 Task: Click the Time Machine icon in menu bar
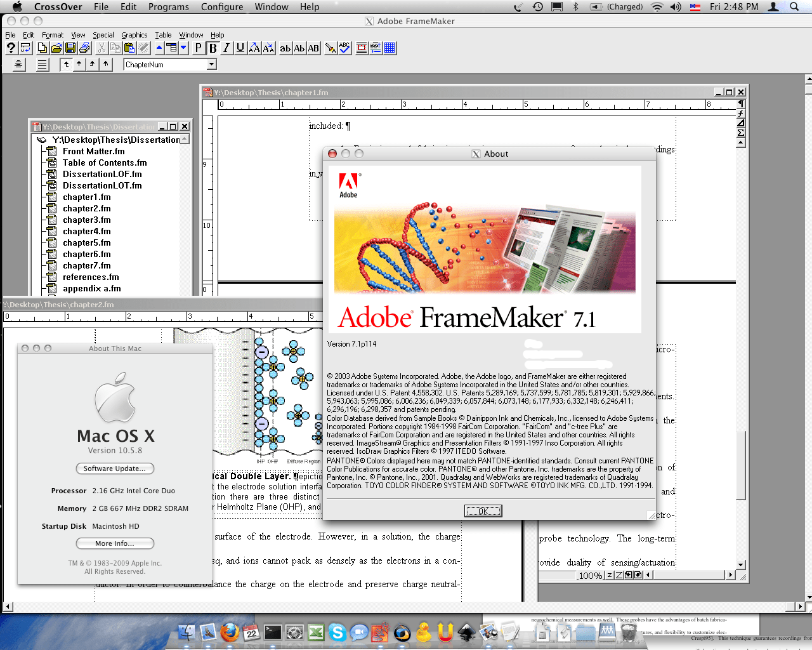click(x=537, y=7)
